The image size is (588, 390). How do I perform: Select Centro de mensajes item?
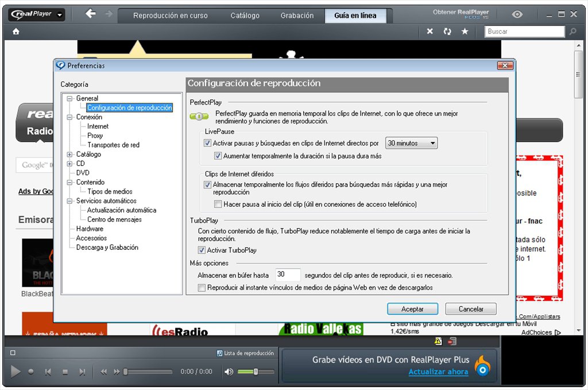pyautogui.click(x=114, y=219)
